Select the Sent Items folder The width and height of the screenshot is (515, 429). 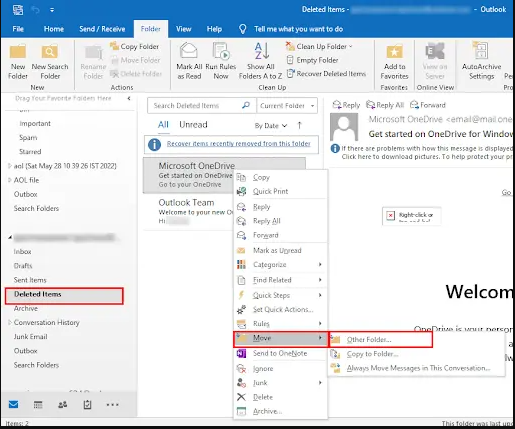(x=30, y=280)
